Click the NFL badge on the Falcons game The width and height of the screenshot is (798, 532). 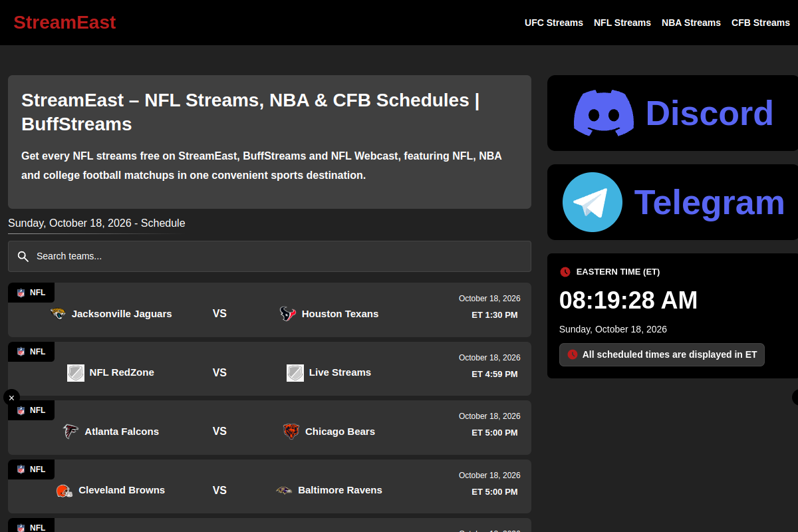31,410
